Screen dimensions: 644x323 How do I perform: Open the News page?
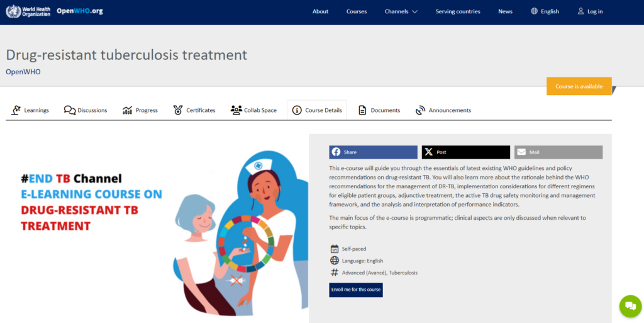(505, 11)
